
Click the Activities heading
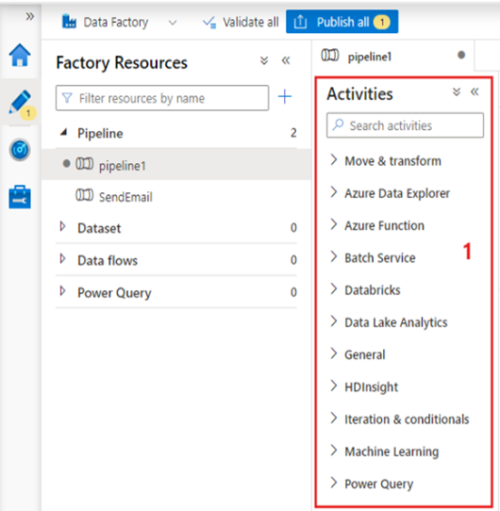click(360, 94)
